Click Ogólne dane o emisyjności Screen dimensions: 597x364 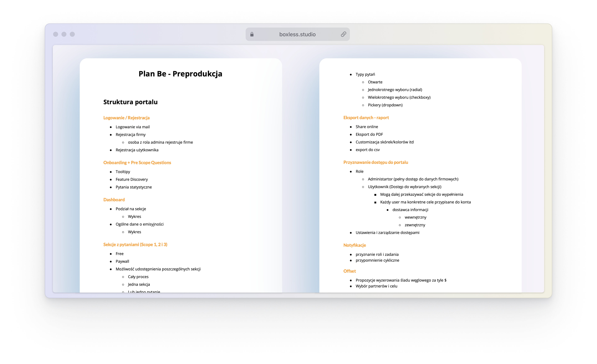point(140,224)
